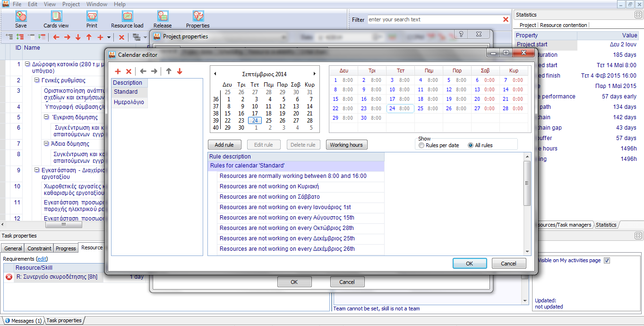This screenshot has width=644, height=326.
Task: Click red plus icon in main toolbar
Action: tap(100, 37)
